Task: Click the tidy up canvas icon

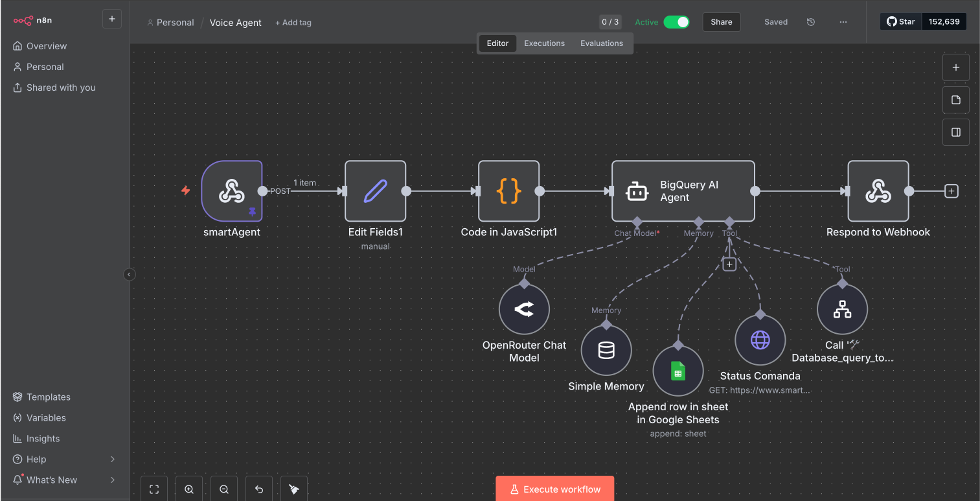Action: click(294, 489)
